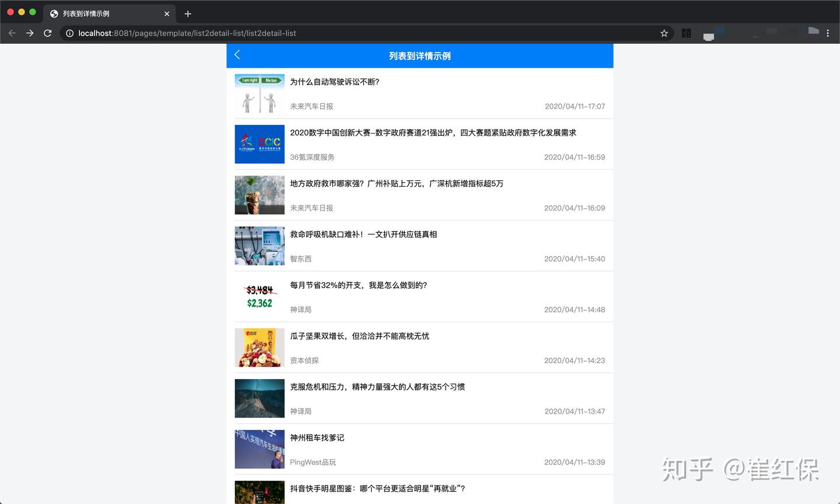Open the article 神州租车找爹记

317,437
